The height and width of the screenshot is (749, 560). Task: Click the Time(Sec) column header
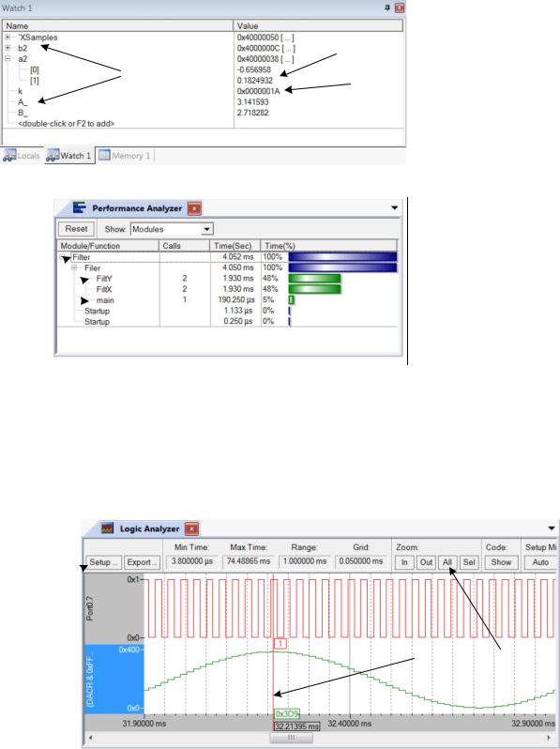point(235,246)
